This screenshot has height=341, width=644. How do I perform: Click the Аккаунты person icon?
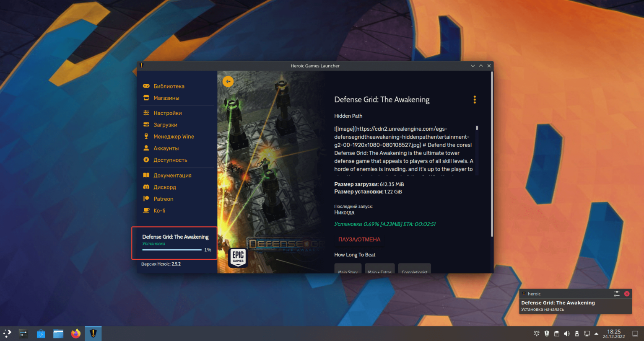(x=146, y=148)
